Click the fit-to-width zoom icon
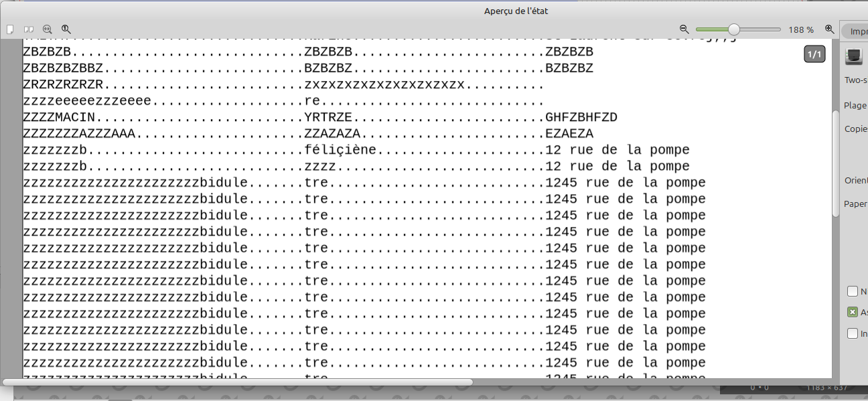The image size is (868, 401). [48, 29]
